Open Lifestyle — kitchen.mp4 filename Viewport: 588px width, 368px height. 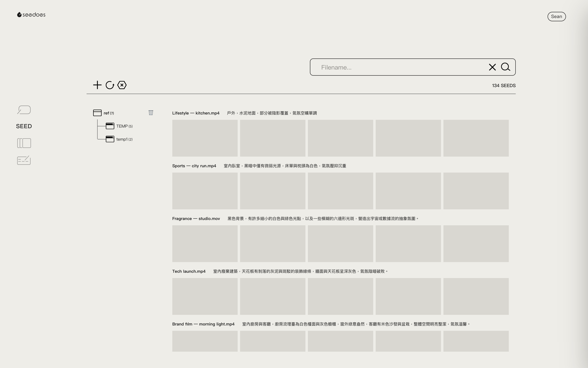(x=196, y=113)
